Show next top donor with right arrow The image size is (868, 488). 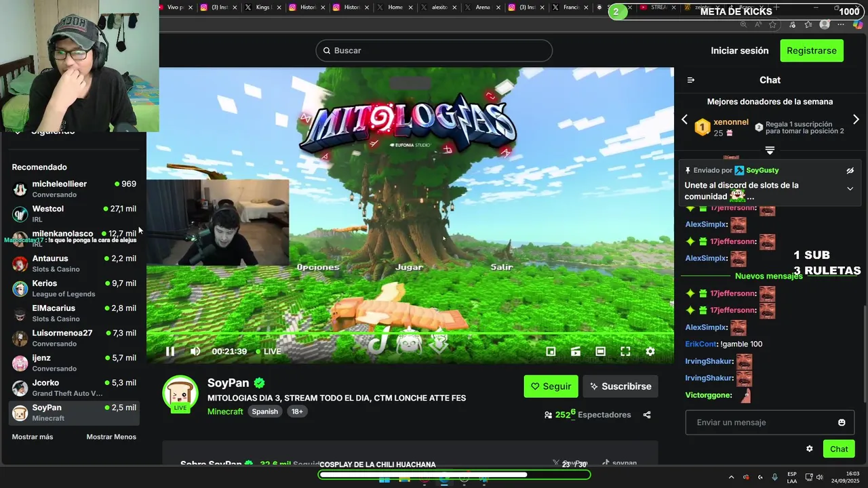tap(856, 119)
